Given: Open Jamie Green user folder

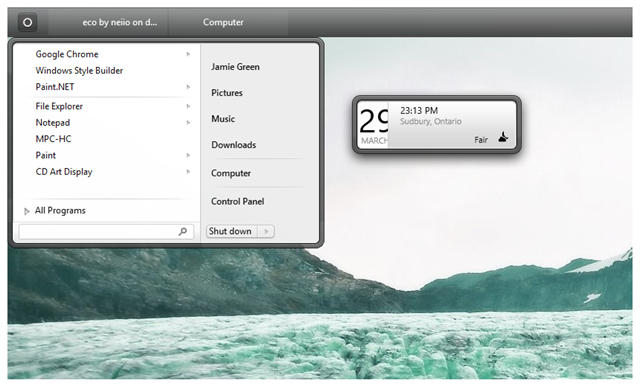Looking at the screenshot, I should [235, 67].
